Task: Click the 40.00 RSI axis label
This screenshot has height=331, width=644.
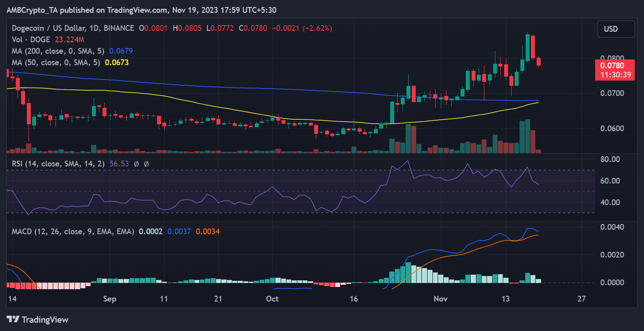Action: (611, 202)
